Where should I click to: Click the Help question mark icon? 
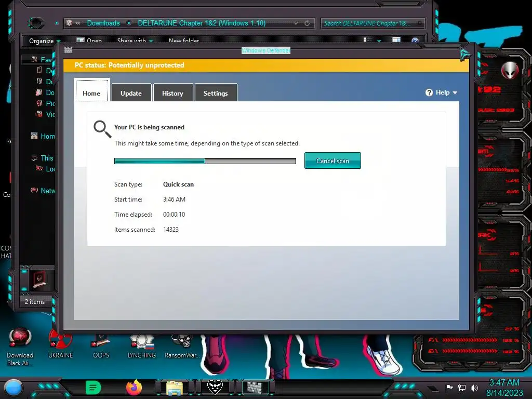(x=429, y=92)
